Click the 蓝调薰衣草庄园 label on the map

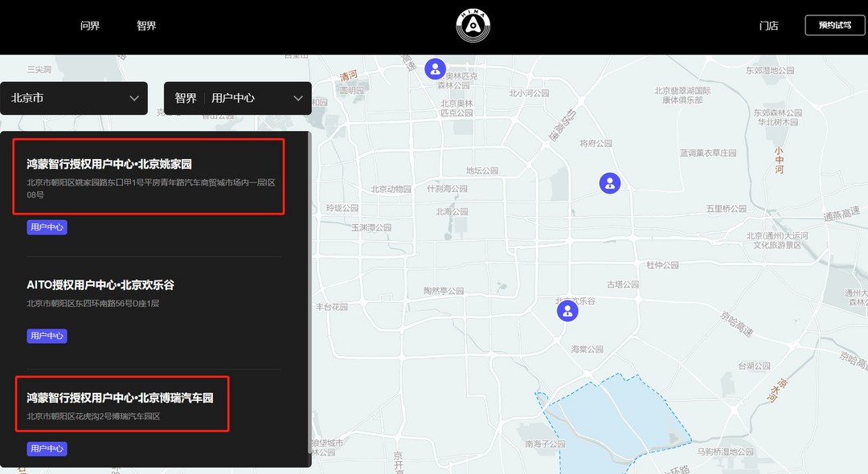[x=708, y=153]
